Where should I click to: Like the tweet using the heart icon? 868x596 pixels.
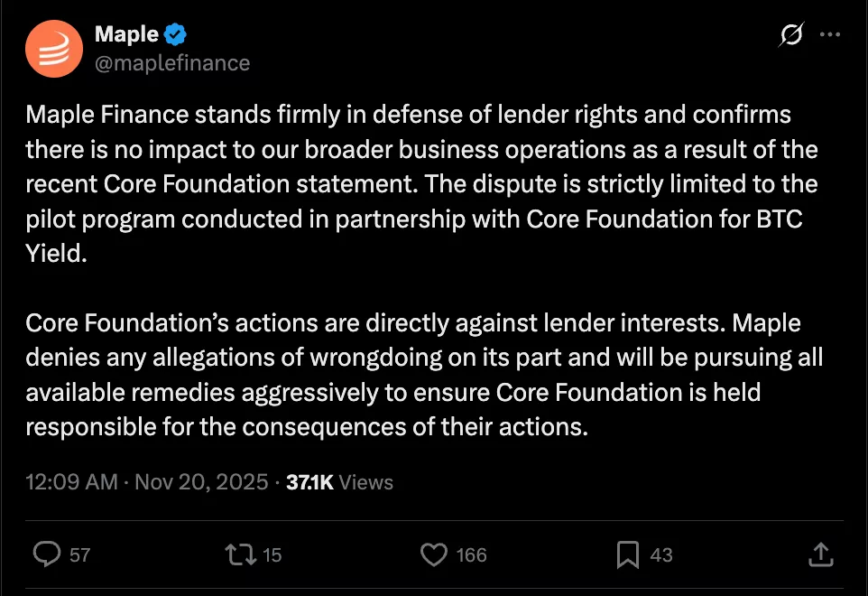coord(434,554)
